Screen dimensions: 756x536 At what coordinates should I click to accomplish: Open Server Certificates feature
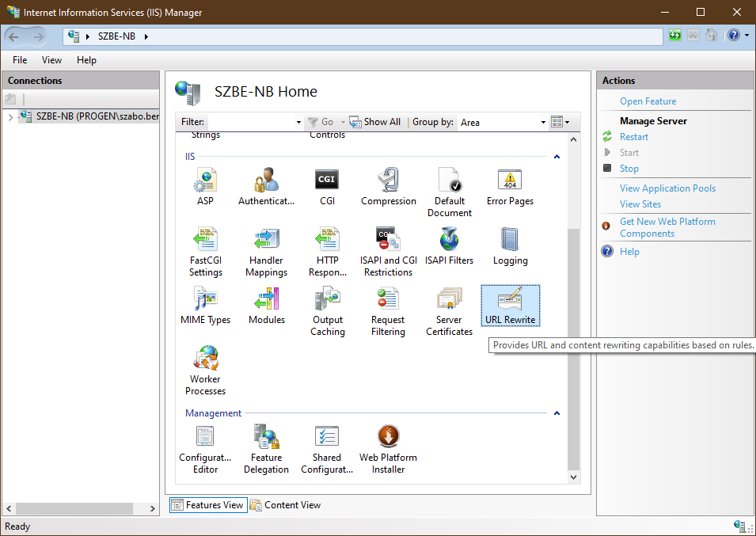pyautogui.click(x=450, y=311)
